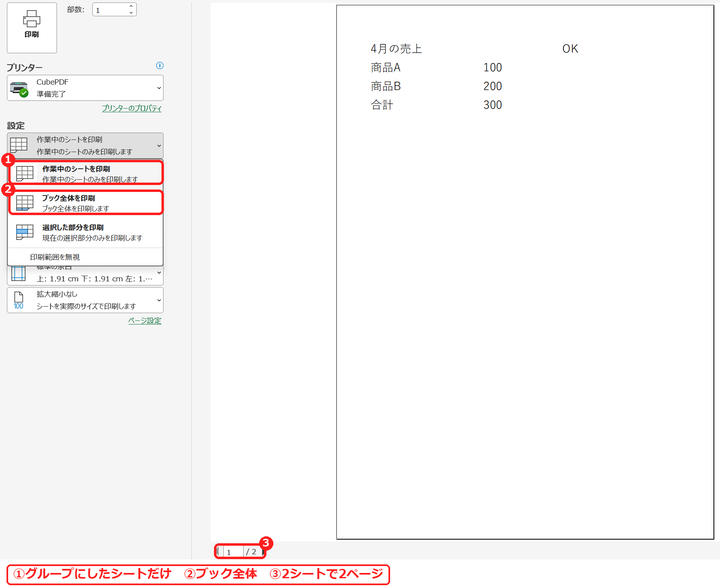Click the 100 scaling page icon
720x588 pixels.
(19, 301)
